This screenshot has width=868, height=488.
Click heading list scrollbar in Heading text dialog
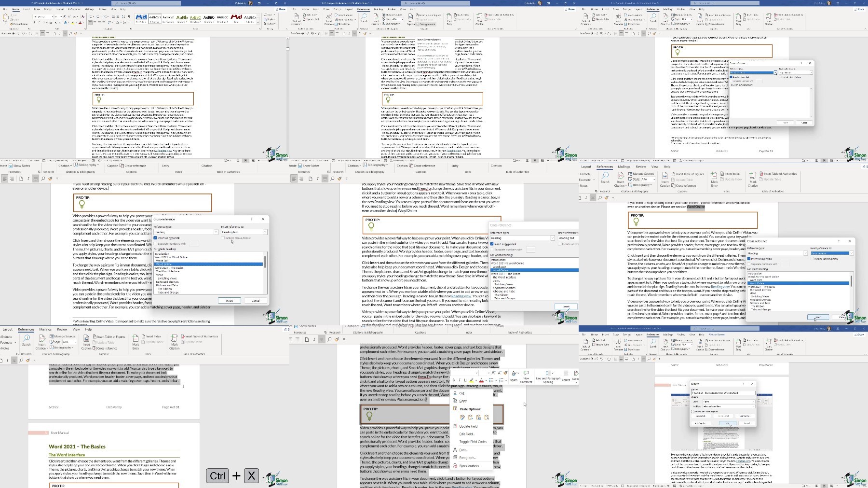(x=265, y=273)
